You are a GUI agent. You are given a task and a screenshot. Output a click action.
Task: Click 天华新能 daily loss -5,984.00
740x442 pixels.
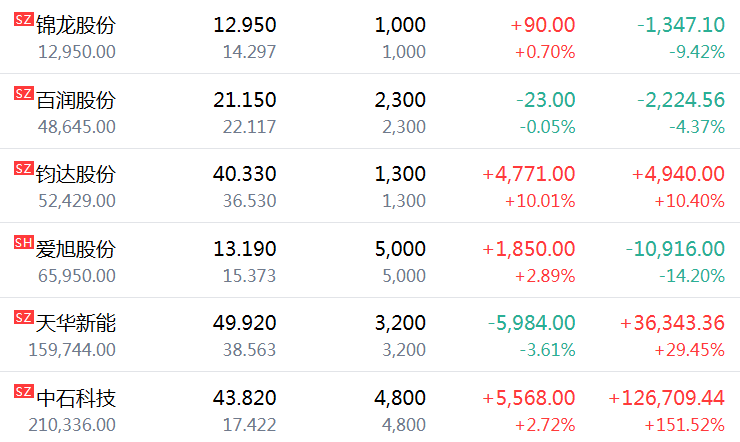(531, 324)
